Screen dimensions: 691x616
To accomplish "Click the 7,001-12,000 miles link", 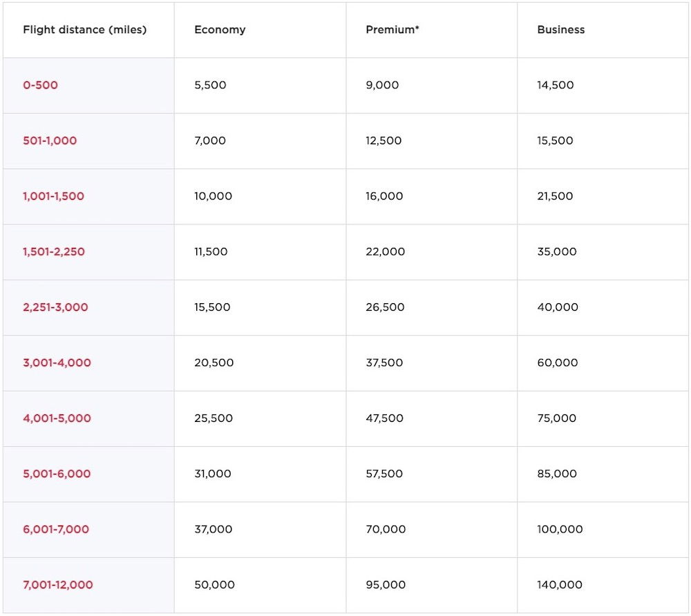I will click(x=58, y=585).
